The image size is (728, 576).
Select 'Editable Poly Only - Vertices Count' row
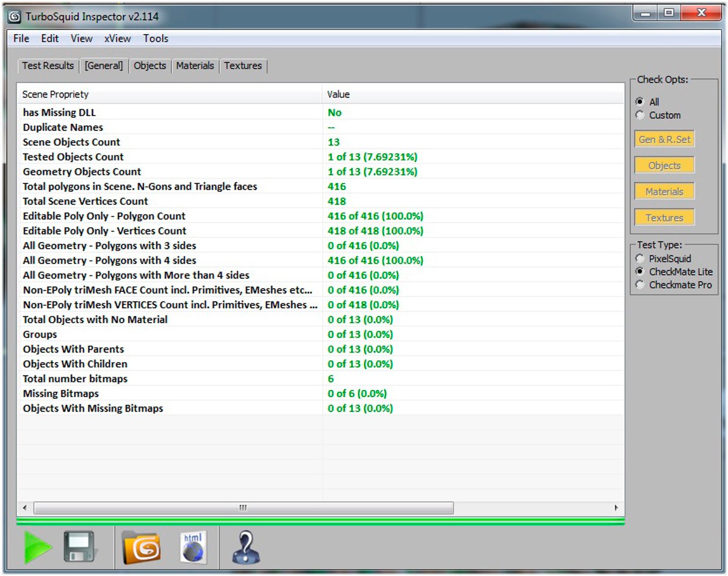click(x=321, y=231)
